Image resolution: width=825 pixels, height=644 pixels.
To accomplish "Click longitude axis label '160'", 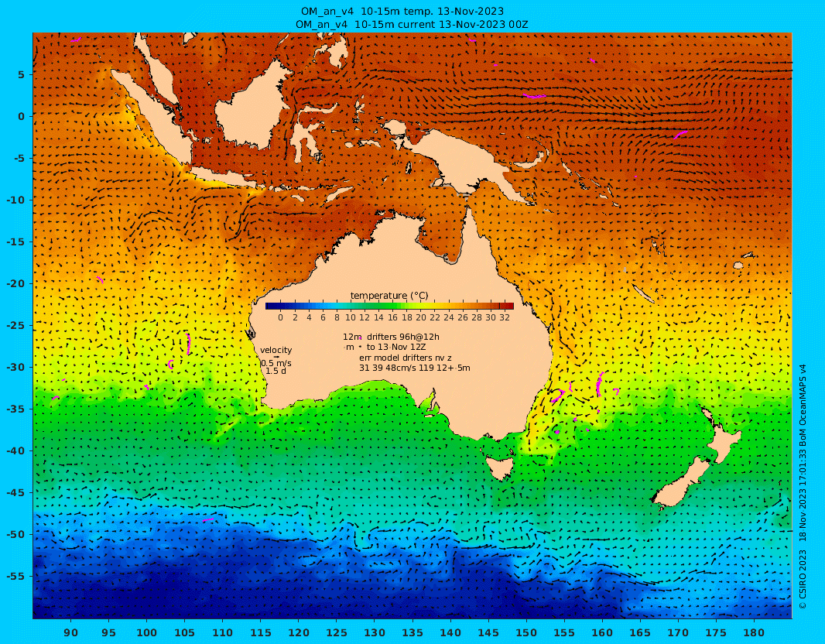I will pyautogui.click(x=602, y=632).
